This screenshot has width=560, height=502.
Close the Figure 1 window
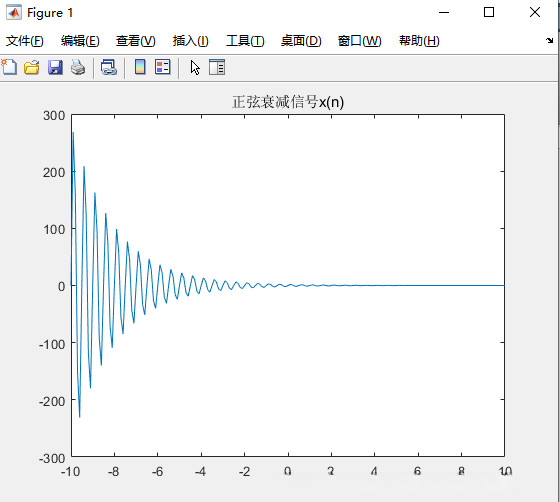pos(535,12)
